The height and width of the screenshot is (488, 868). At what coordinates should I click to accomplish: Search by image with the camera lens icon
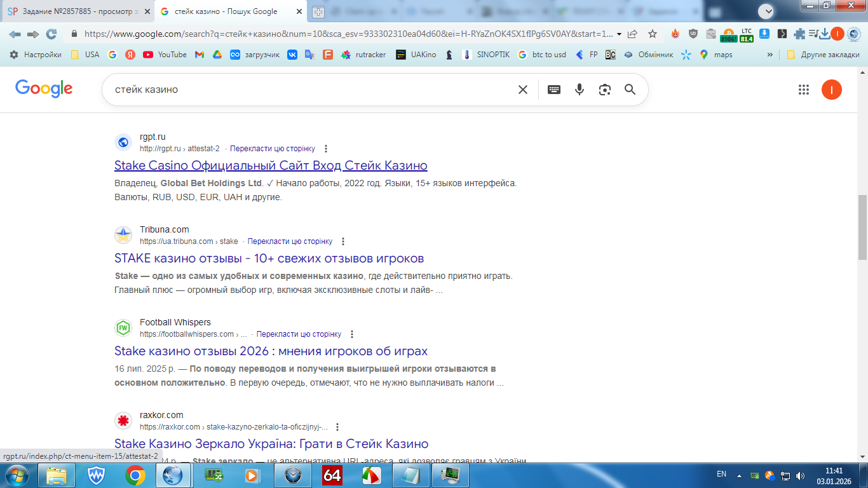pos(605,90)
